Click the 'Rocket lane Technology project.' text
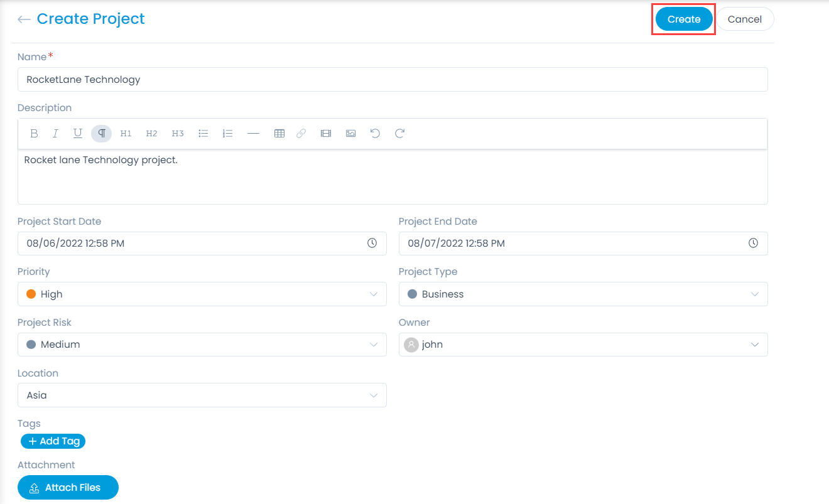The image size is (829, 504). [x=101, y=160]
